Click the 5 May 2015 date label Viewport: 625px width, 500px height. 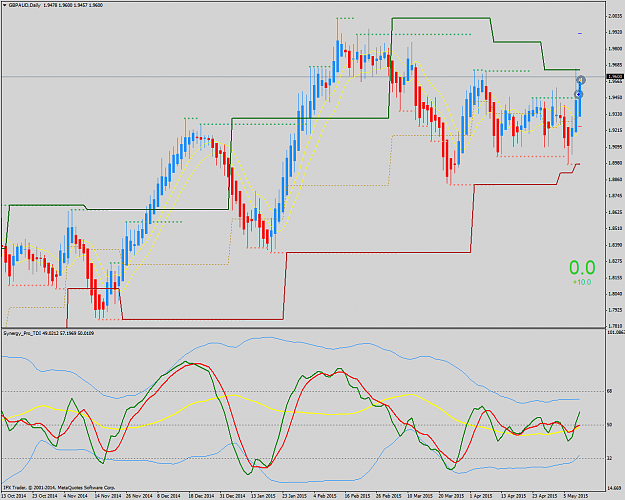pyautogui.click(x=575, y=496)
